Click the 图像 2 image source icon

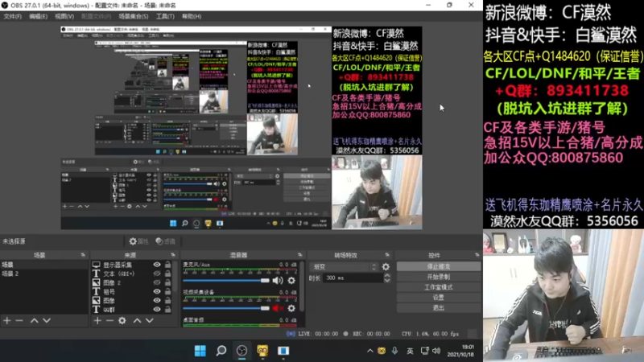pyautogui.click(x=96, y=283)
